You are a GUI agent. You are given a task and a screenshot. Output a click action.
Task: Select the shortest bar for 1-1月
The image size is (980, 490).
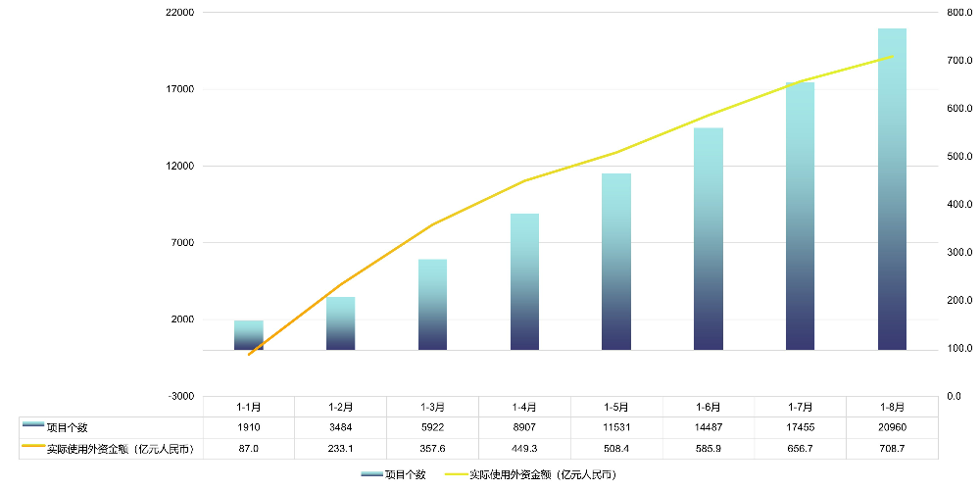point(249,335)
